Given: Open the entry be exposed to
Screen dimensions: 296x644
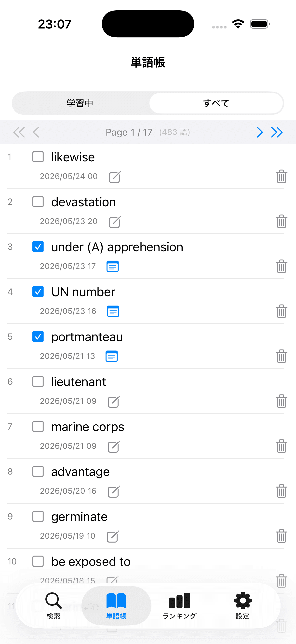Looking at the screenshot, I should coord(91,561).
